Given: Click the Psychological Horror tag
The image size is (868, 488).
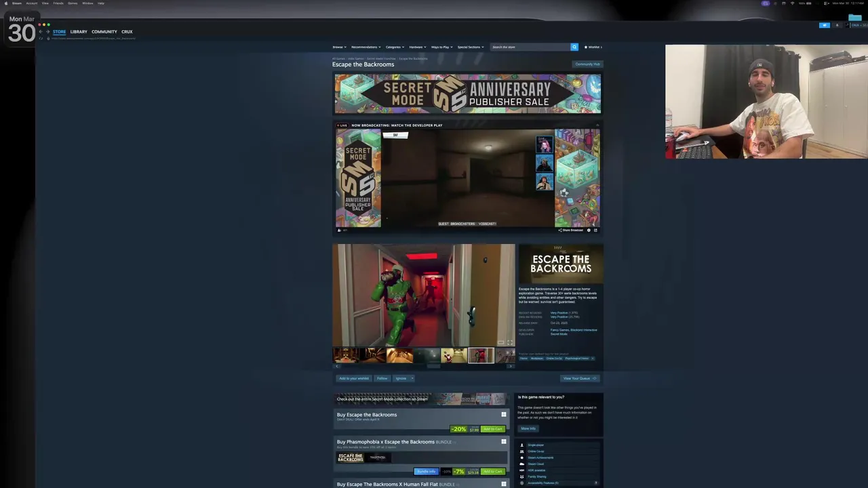Looking at the screenshot, I should click(x=576, y=359).
